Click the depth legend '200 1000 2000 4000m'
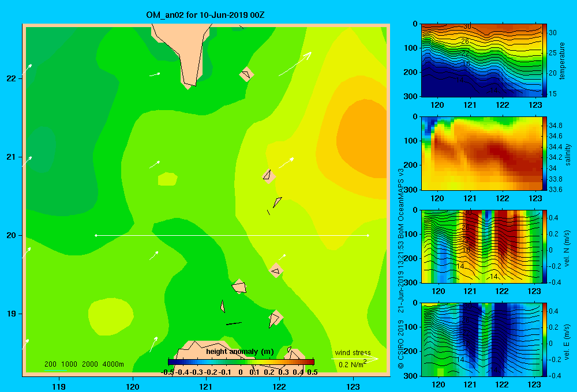This screenshot has width=577, height=392. pyautogui.click(x=84, y=364)
